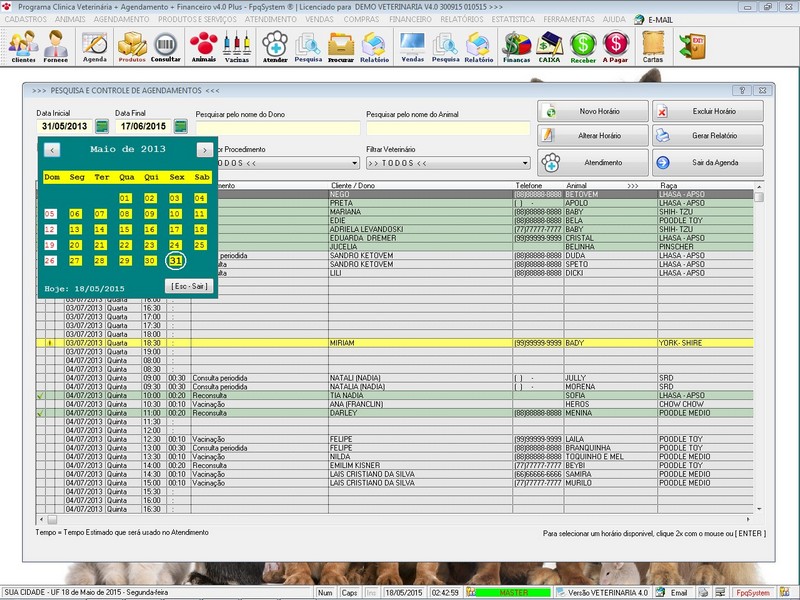Click in Pesquisar pelo nome do Animal field
This screenshot has width=800, height=600.
point(448,128)
